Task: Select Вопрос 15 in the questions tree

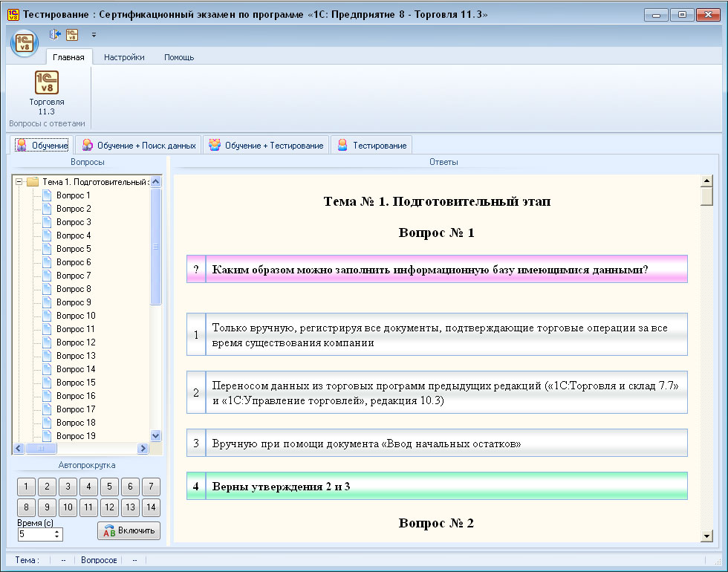Action: (76, 383)
